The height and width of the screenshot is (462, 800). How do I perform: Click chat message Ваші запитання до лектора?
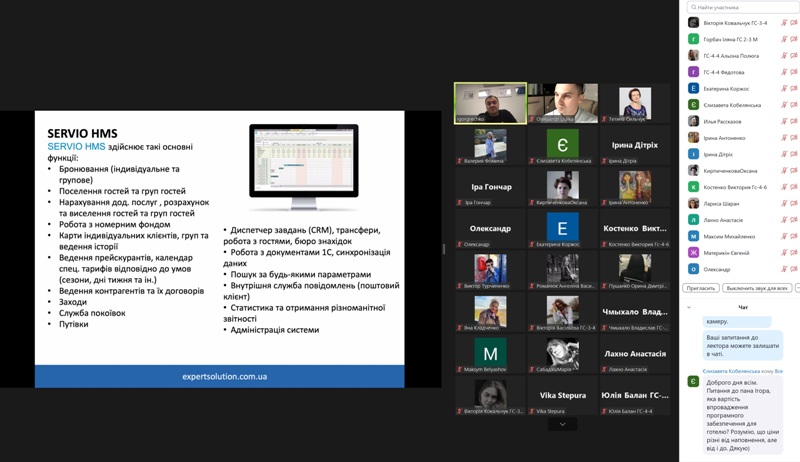click(743, 345)
